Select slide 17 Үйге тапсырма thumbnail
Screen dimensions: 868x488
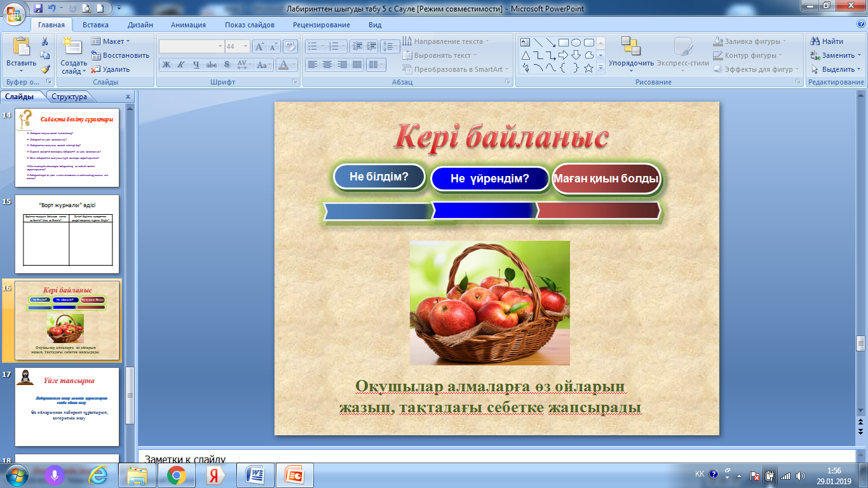67,407
